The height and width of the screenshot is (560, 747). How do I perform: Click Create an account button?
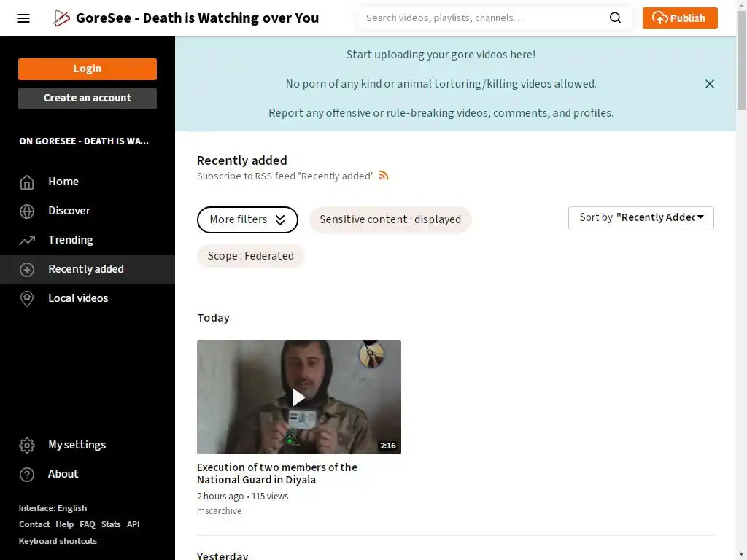click(88, 98)
